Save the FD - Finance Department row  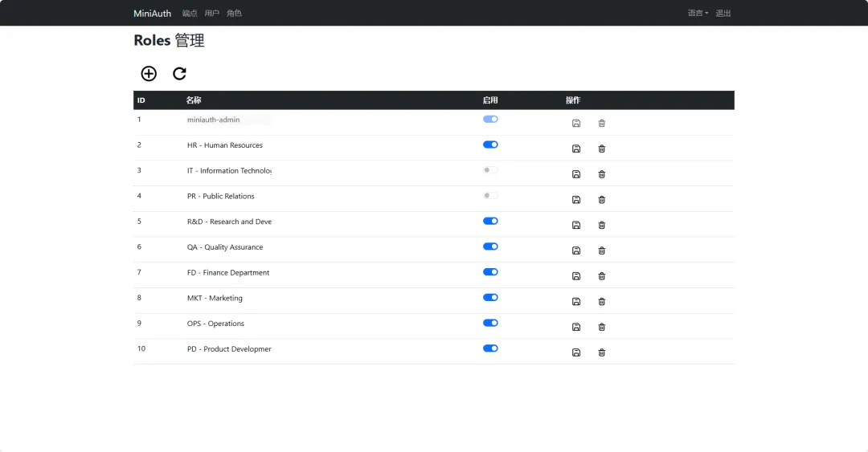coord(575,276)
